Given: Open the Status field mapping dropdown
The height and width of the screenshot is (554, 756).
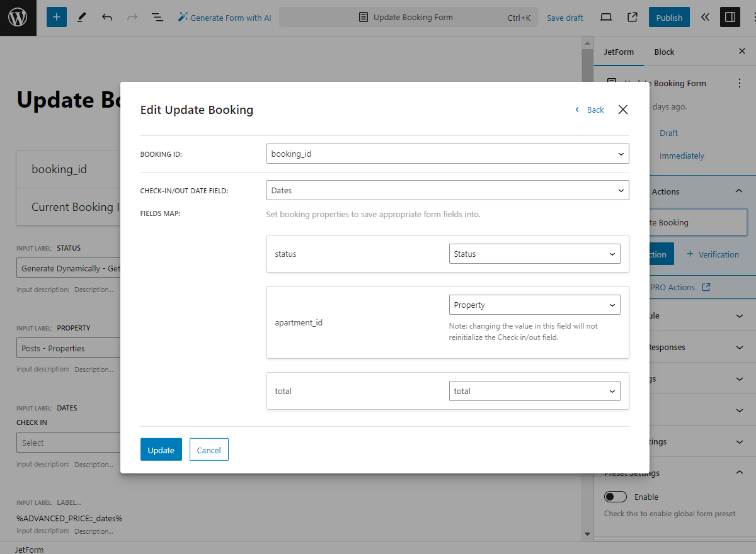Looking at the screenshot, I should (x=534, y=254).
